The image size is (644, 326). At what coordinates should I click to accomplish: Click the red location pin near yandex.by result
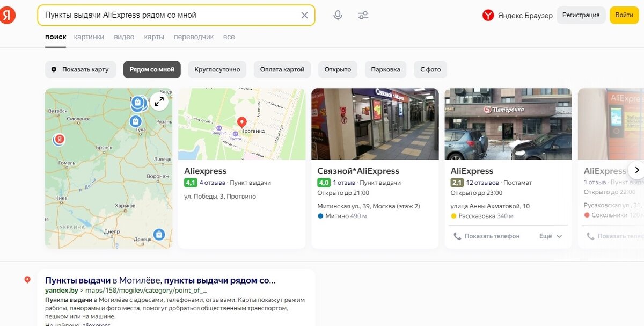point(27,279)
